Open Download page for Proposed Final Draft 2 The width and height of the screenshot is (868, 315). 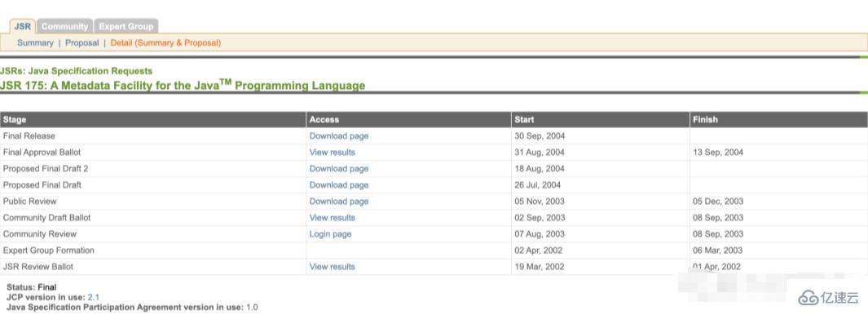coord(339,169)
